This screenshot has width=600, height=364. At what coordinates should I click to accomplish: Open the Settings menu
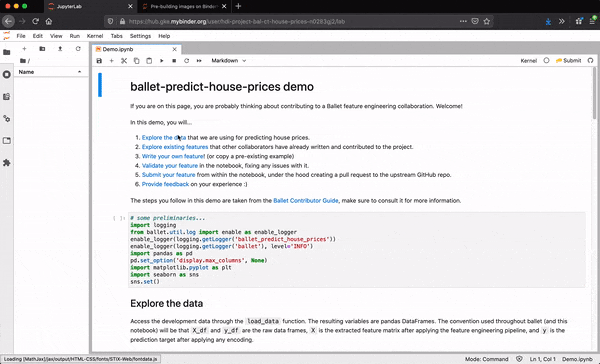(x=140, y=36)
